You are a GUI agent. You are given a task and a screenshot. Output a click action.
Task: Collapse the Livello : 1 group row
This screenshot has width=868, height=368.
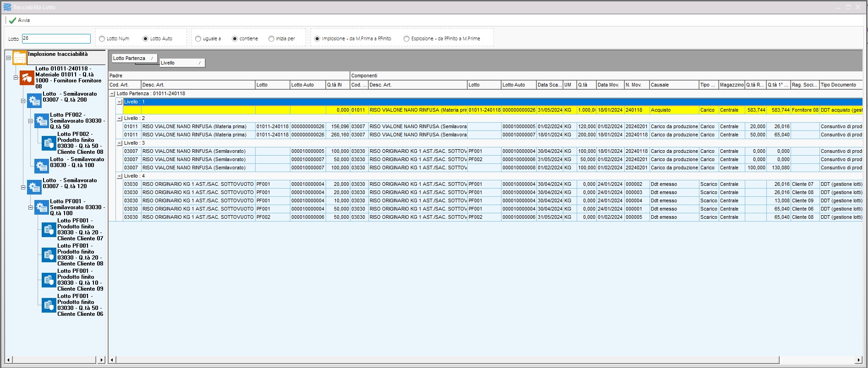click(120, 102)
